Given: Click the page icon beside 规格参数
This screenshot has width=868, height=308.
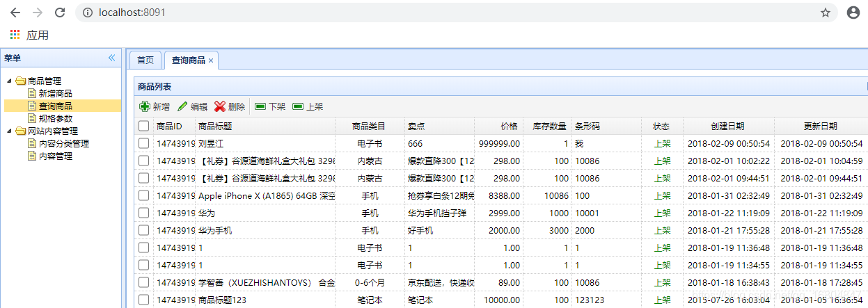Looking at the screenshot, I should [32, 118].
